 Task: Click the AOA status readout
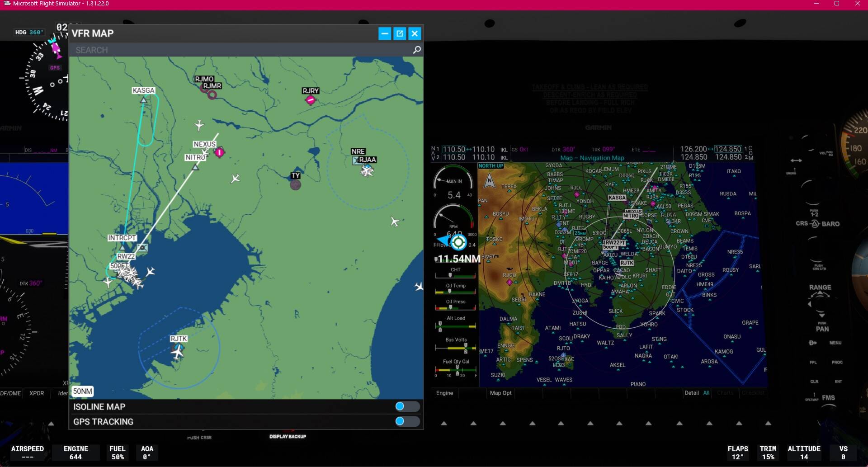click(147, 453)
